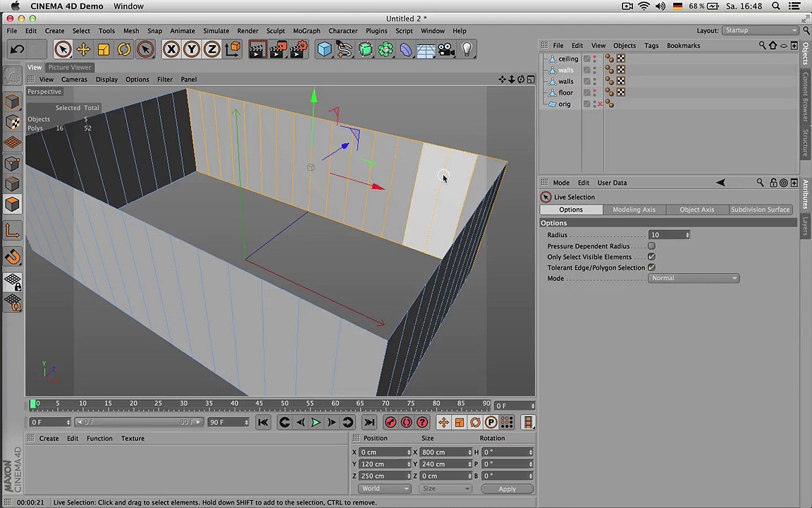The width and height of the screenshot is (812, 508).
Task: Switch to Points mode
Action: 13,164
